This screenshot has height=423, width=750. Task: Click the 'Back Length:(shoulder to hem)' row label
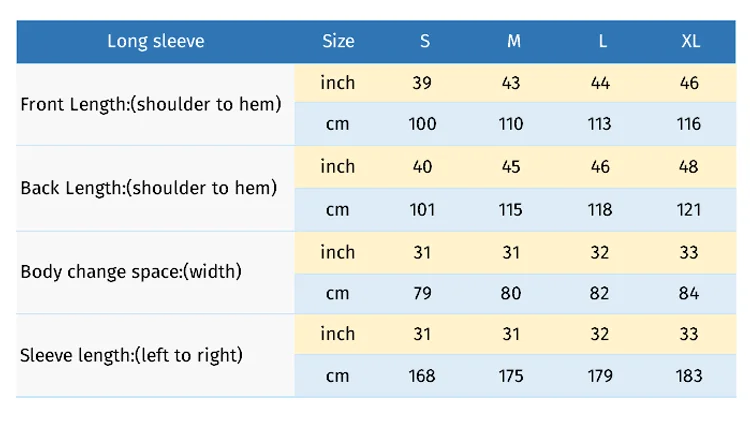point(149,187)
